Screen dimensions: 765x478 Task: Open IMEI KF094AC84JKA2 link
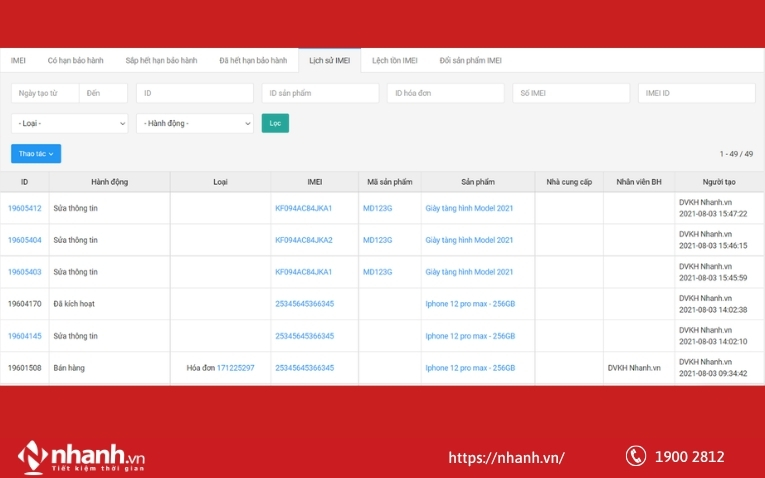pos(303,240)
